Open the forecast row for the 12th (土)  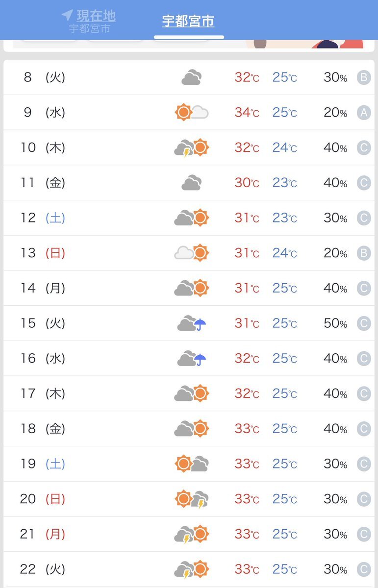[x=189, y=218]
